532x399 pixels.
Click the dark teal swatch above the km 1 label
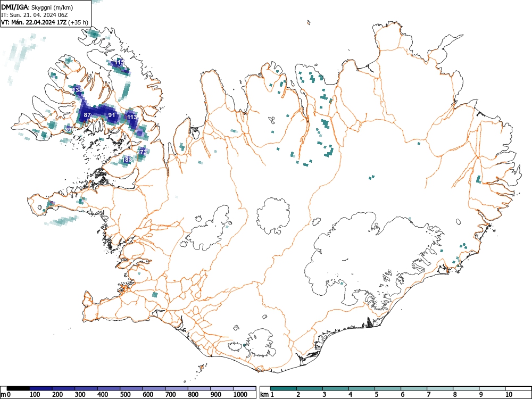284,388
